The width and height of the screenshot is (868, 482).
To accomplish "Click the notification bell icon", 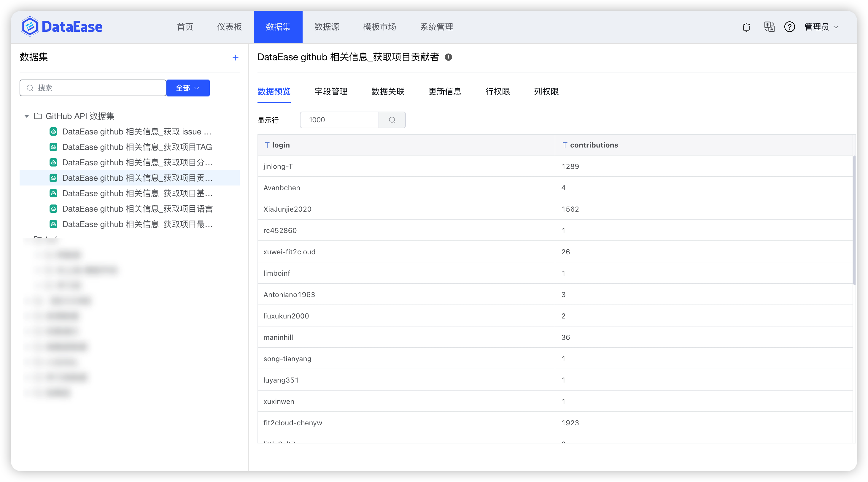I will 746,27.
